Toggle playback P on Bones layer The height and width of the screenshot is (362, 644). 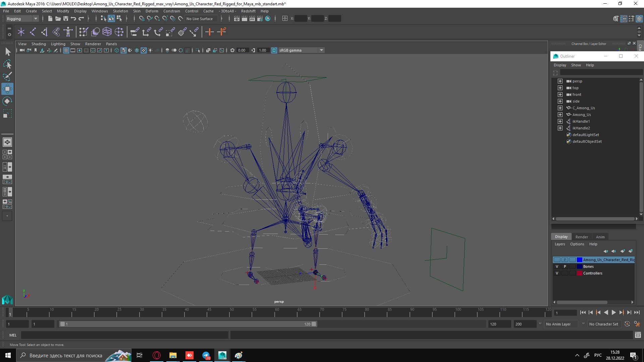point(565,267)
